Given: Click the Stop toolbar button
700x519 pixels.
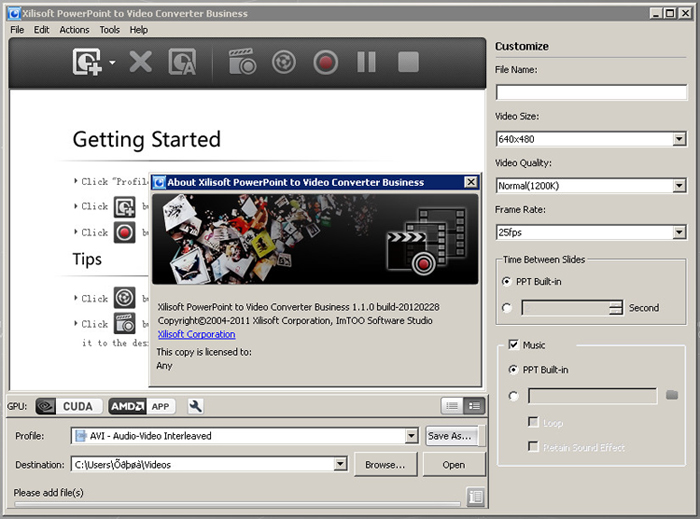Looking at the screenshot, I should tap(408, 62).
